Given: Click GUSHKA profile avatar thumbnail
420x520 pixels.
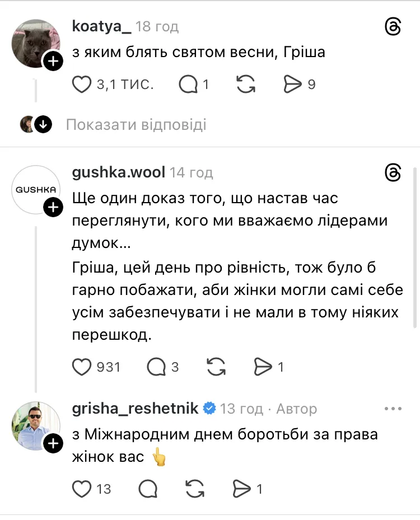Looking at the screenshot, I should 35,190.
